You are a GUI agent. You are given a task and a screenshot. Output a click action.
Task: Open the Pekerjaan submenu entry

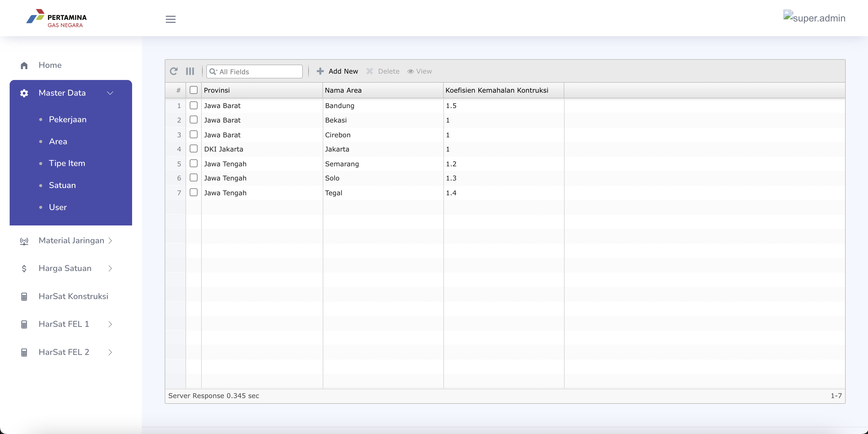click(x=67, y=120)
